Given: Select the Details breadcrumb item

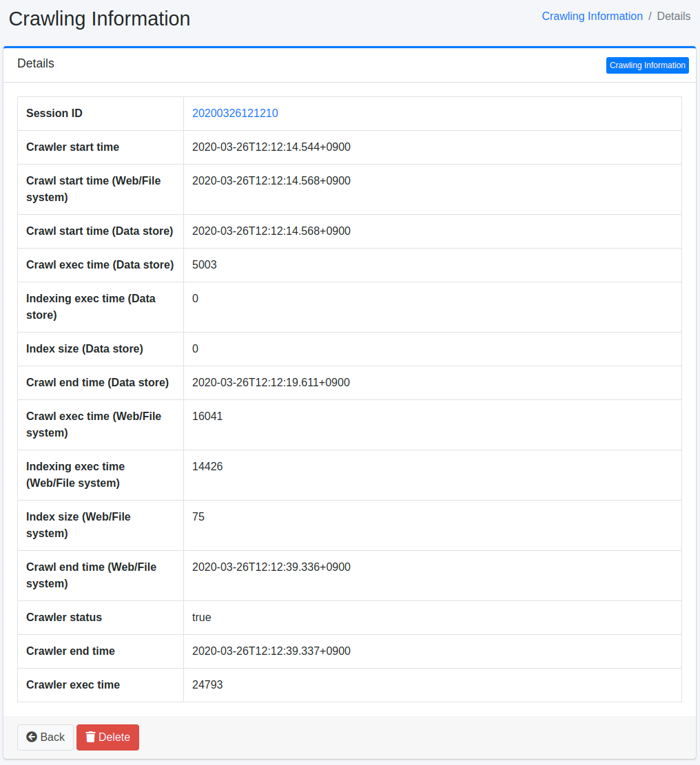Looking at the screenshot, I should point(673,16).
